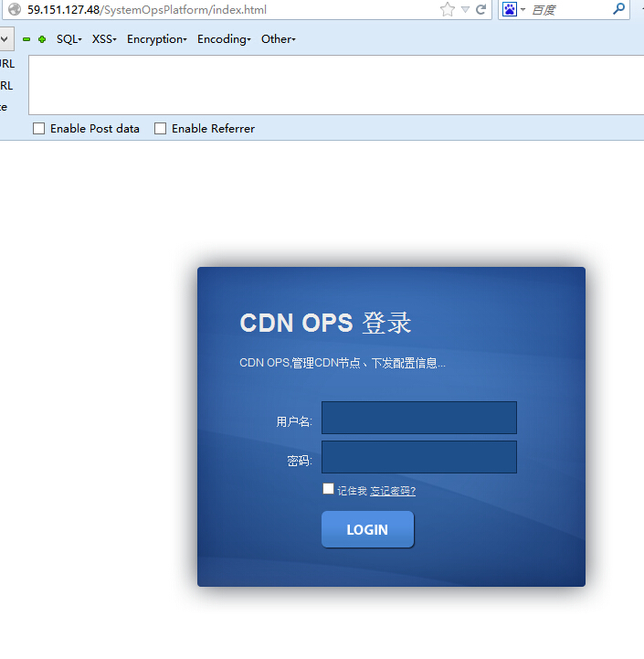Click the Baidu search input field
The width and height of the screenshot is (644, 659).
[x=569, y=10]
